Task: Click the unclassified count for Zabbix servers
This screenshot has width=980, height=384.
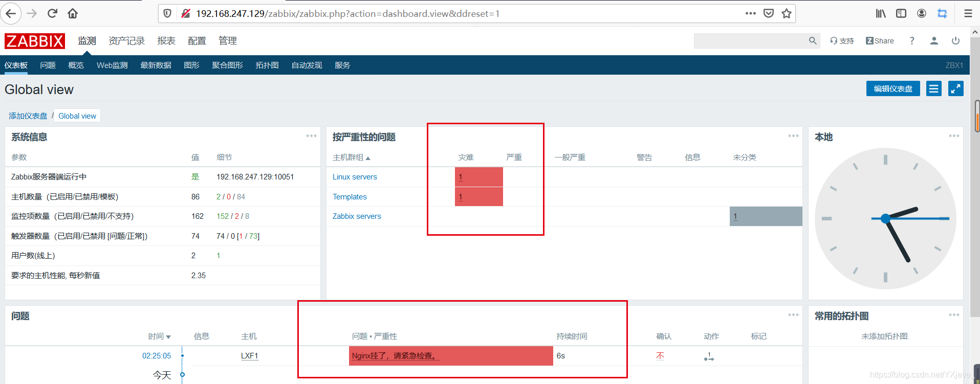Action: [x=735, y=216]
